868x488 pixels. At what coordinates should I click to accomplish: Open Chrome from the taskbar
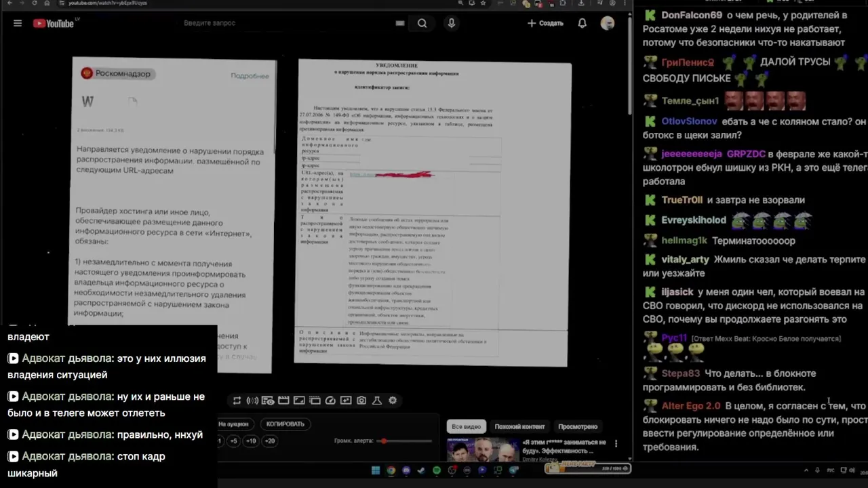tap(391, 470)
